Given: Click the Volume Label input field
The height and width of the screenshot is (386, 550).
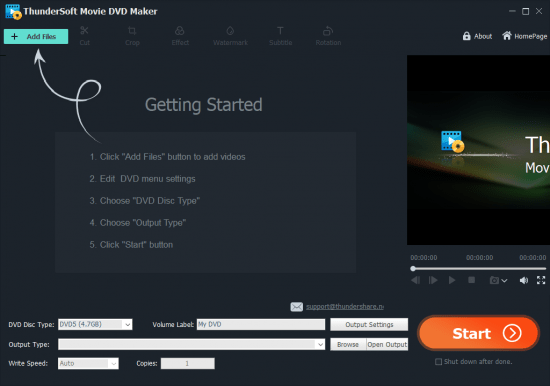Looking at the screenshot, I should point(261,324).
